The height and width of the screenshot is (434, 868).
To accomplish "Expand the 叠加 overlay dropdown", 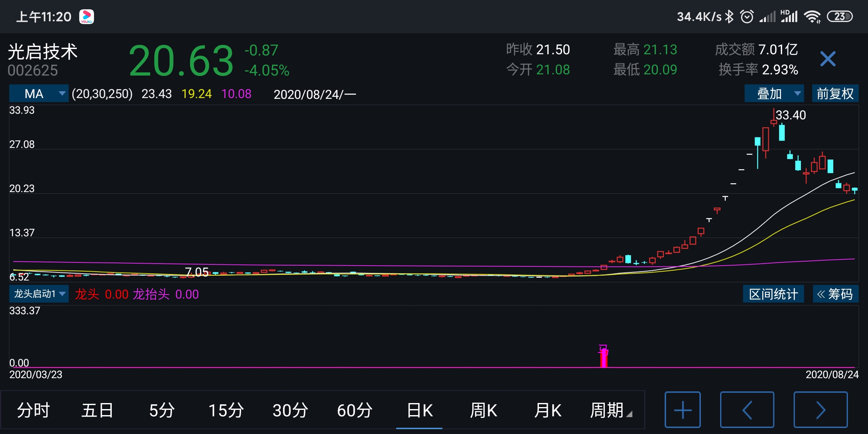I will click(x=774, y=94).
